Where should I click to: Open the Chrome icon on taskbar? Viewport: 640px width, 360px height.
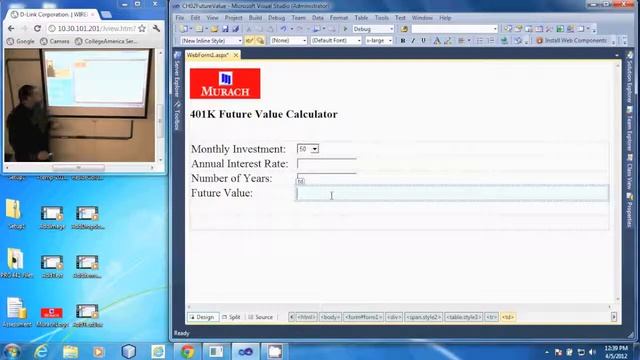[x=187, y=351]
